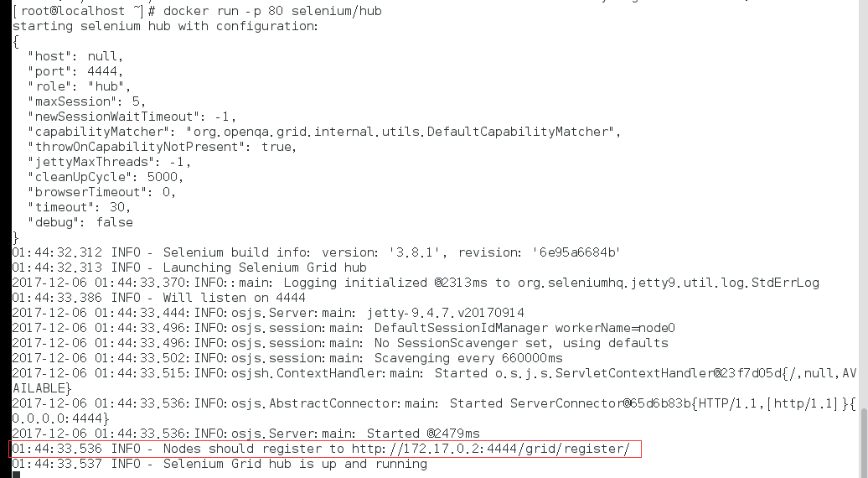This screenshot has width=868, height=478.
Task: Click the jetty-9.4.7.v20170914 version text
Action: [446, 313]
